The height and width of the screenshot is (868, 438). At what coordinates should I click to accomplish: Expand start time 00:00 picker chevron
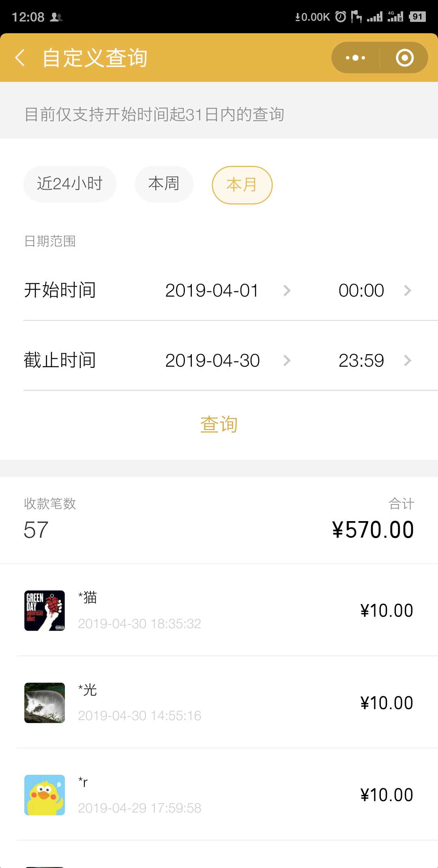(408, 291)
